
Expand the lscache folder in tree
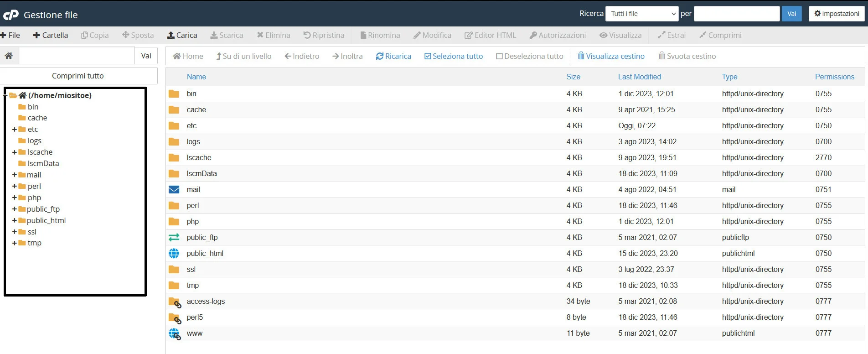(15, 152)
